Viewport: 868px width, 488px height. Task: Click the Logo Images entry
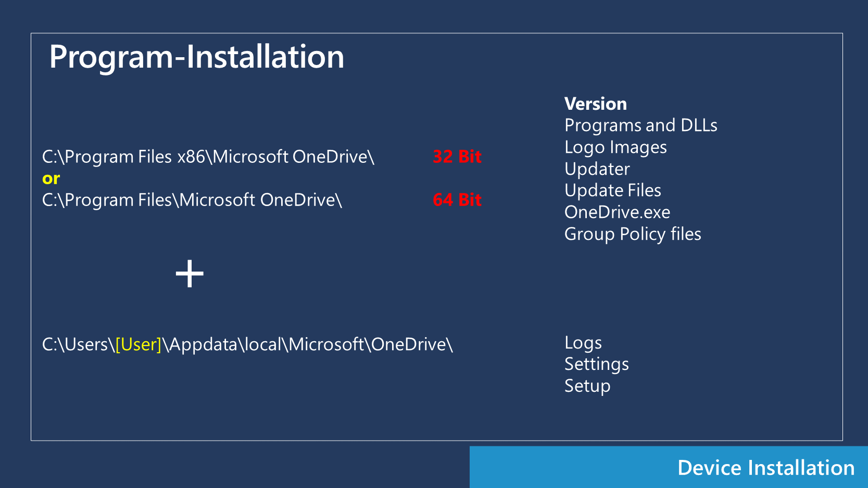pyautogui.click(x=615, y=147)
